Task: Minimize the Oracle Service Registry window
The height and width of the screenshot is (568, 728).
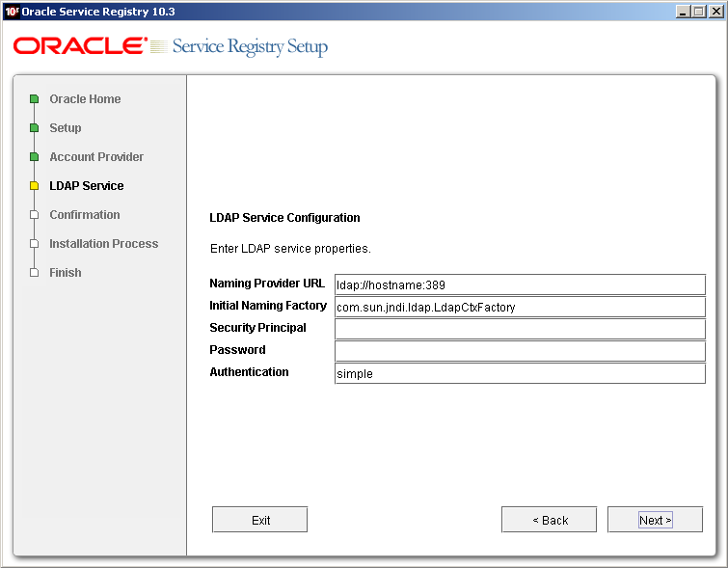Action: (683, 12)
